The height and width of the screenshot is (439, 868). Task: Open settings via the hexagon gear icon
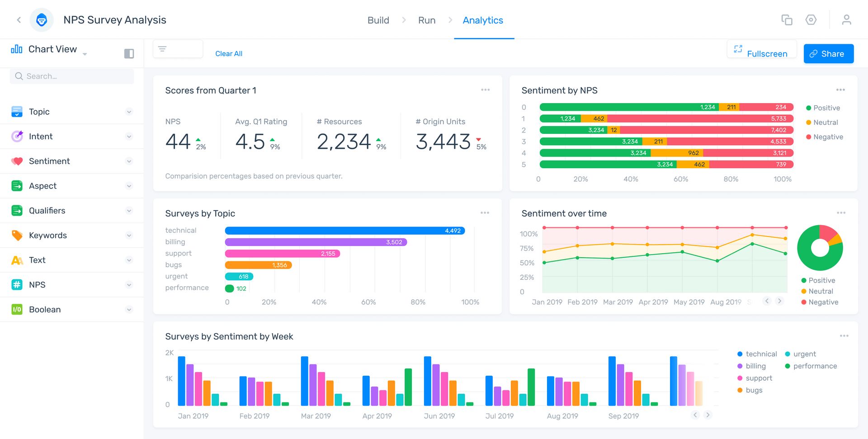click(x=811, y=20)
